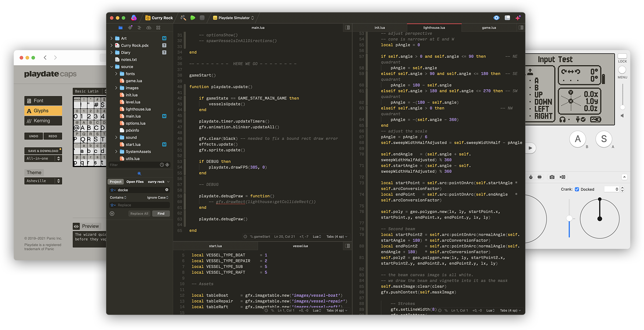The height and width of the screenshot is (330, 644).
Task: Switch to the lighthouse.lua tab
Action: [434, 28]
